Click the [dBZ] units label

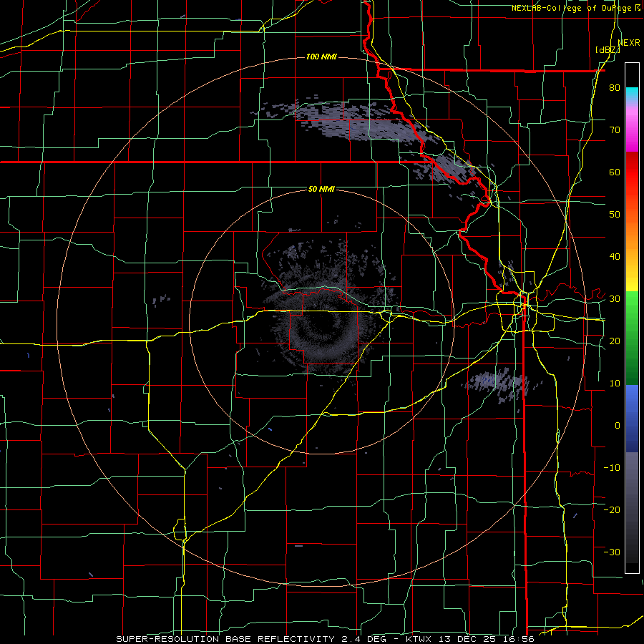[x=608, y=50]
